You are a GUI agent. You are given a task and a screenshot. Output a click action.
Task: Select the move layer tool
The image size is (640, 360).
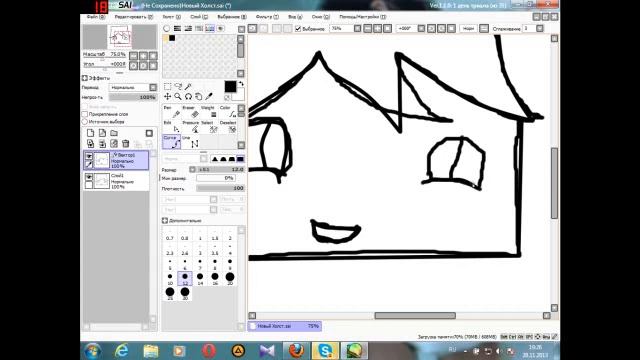point(167,96)
